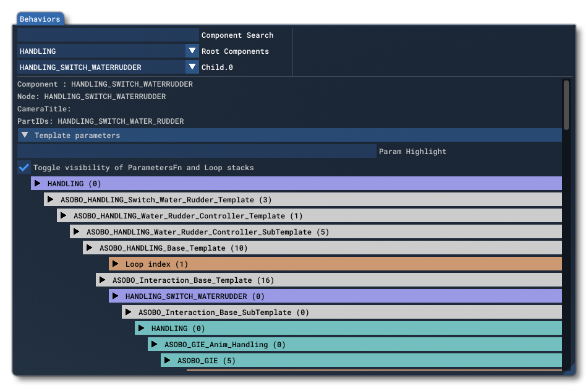Open the Child.0 dropdown arrow
Image resolution: width=588 pixels, height=388 pixels.
pyautogui.click(x=192, y=67)
